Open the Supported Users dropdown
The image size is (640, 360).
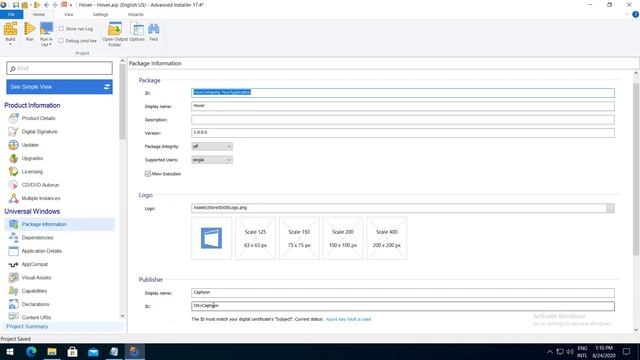(212, 160)
